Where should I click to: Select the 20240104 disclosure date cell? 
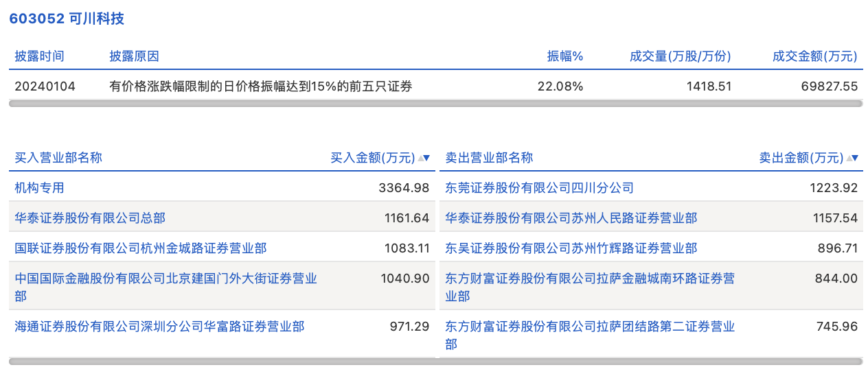[45, 86]
